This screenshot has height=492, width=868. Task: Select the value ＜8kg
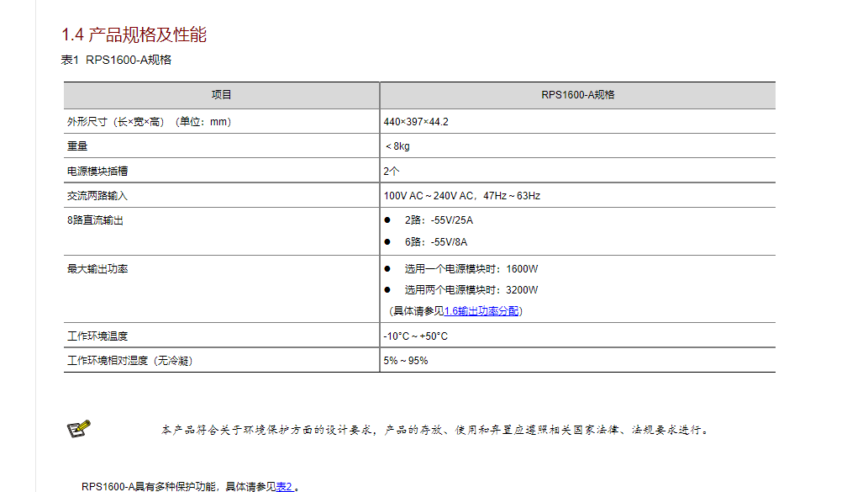point(397,145)
